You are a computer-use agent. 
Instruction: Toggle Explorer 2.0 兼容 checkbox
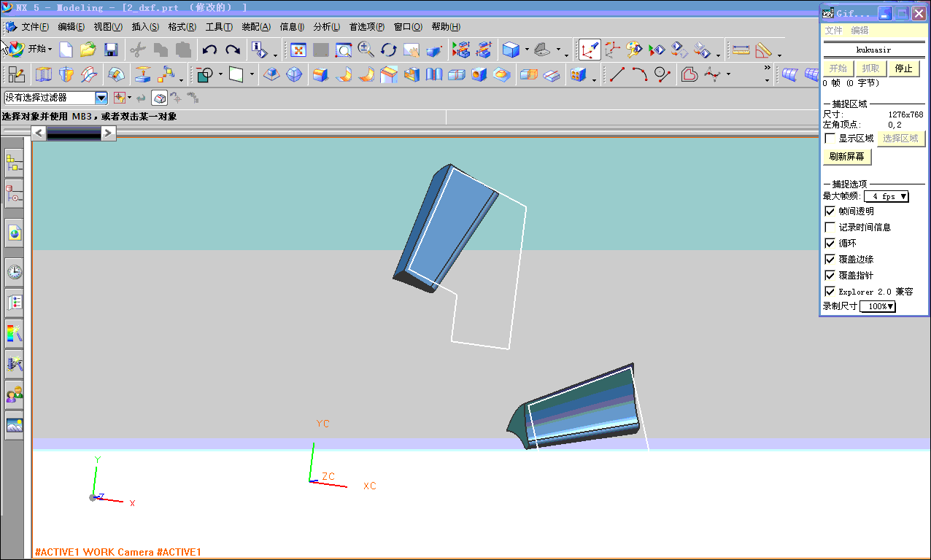(830, 292)
